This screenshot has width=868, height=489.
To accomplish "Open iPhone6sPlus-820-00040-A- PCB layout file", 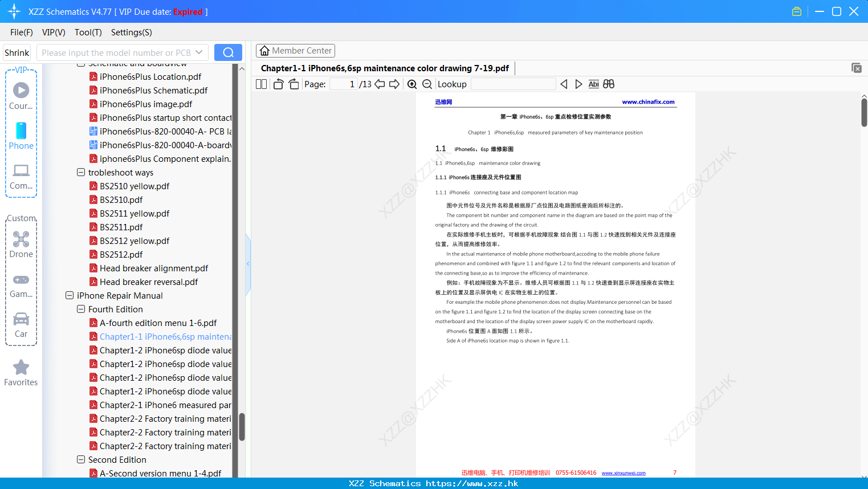I will coord(161,132).
